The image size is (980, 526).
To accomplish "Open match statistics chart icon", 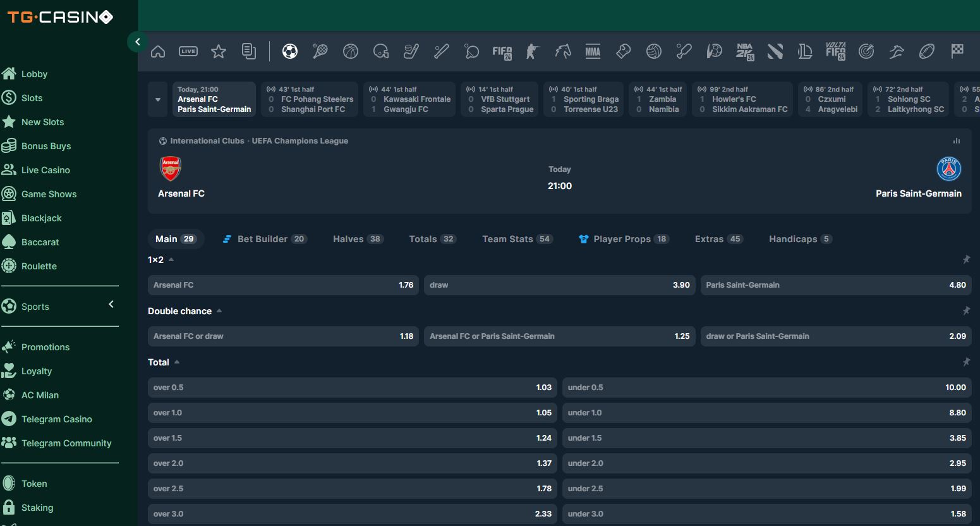I will click(x=957, y=141).
